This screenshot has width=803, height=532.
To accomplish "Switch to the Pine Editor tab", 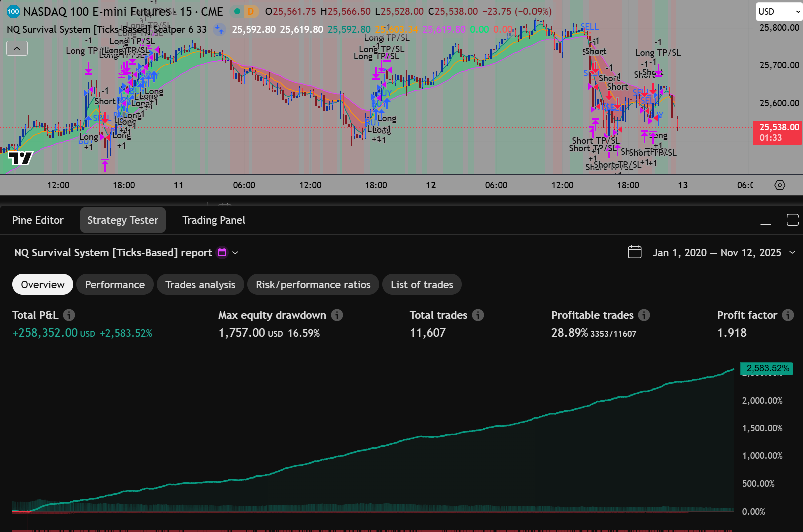I will coord(38,220).
